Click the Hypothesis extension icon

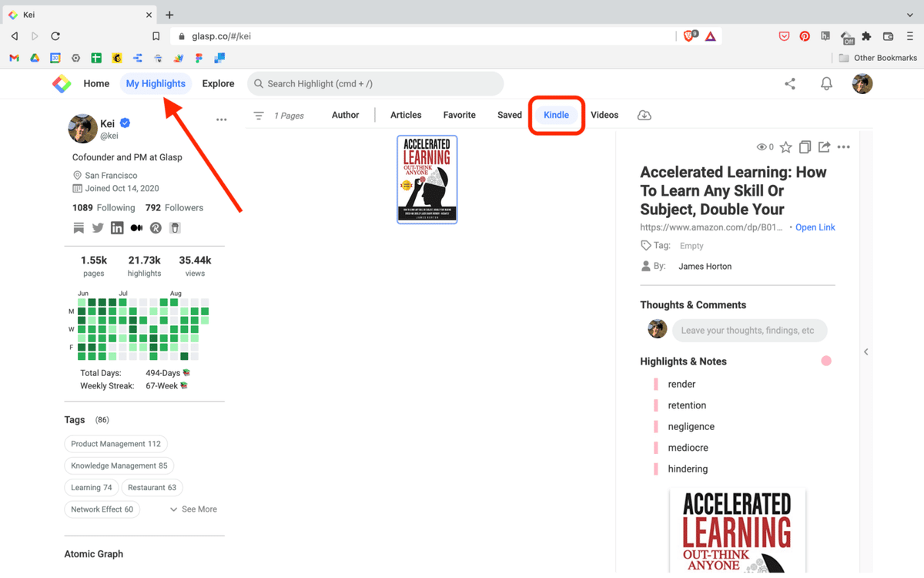point(825,36)
